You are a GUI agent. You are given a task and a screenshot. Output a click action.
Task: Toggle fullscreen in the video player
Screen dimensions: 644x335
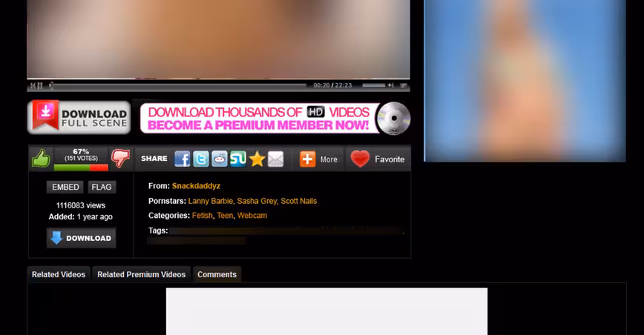[404, 85]
